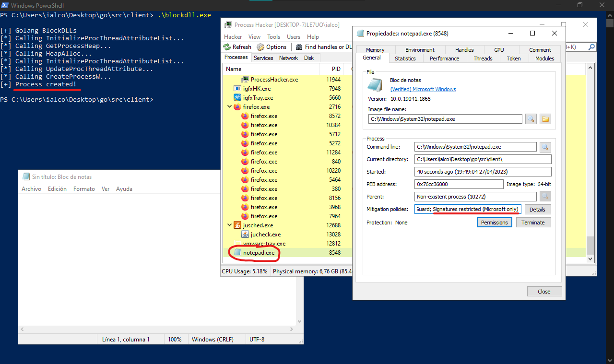Click Find handles or DLLs magnifier icon
This screenshot has width=614, height=364.
point(299,47)
